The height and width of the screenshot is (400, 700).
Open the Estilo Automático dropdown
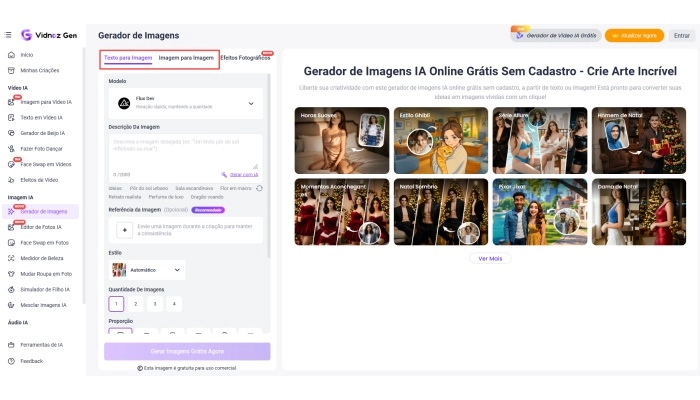tap(147, 270)
